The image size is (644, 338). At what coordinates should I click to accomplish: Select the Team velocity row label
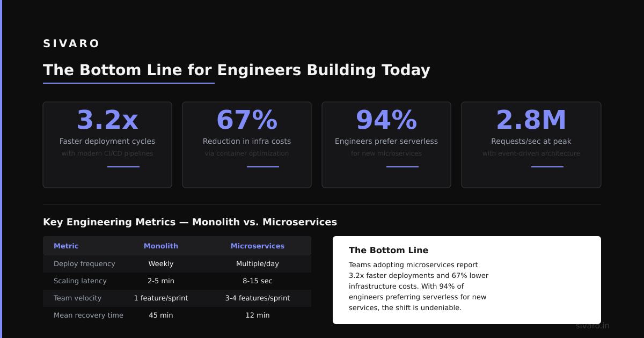77,298
